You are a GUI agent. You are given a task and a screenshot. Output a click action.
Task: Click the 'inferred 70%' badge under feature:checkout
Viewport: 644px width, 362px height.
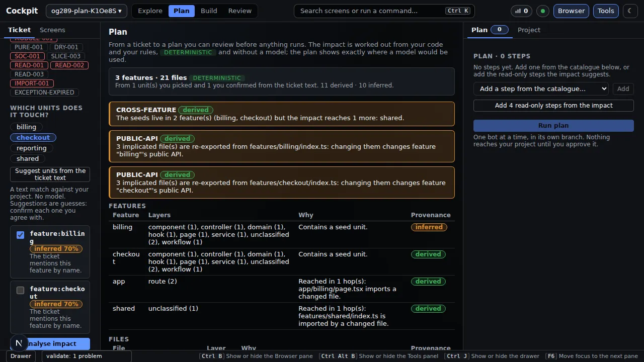[56, 304]
